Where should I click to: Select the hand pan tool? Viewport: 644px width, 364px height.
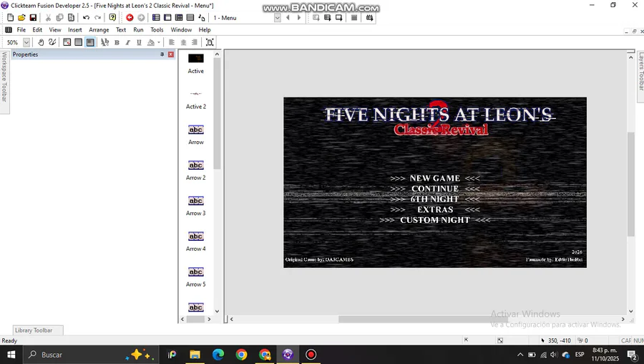point(41,42)
